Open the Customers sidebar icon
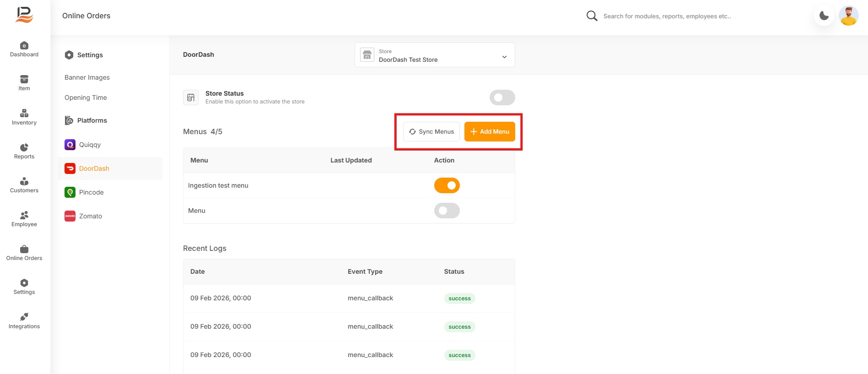This screenshot has width=868, height=374. click(x=24, y=182)
